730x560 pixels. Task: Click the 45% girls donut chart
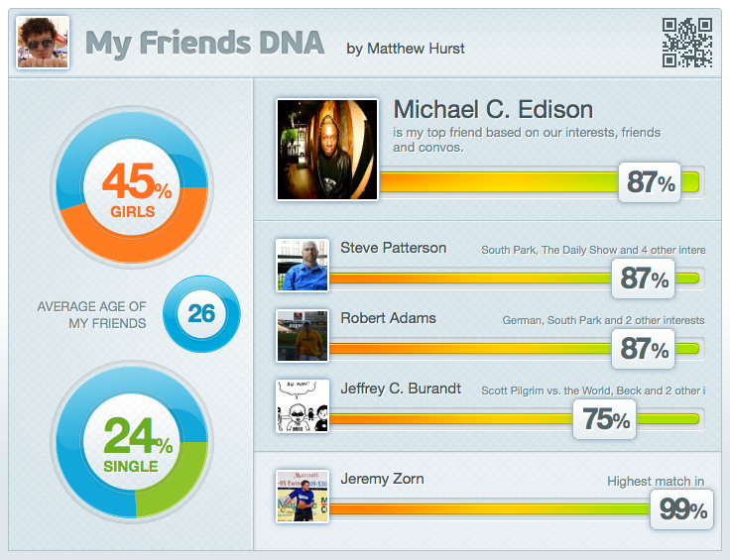click(x=131, y=186)
